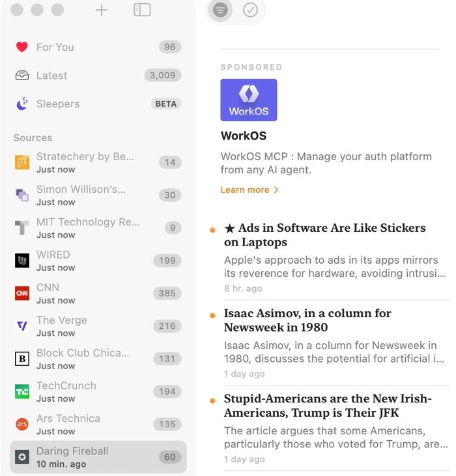This screenshot has width=456, height=476.
Task: Select The Verge feed
Action: click(98, 326)
